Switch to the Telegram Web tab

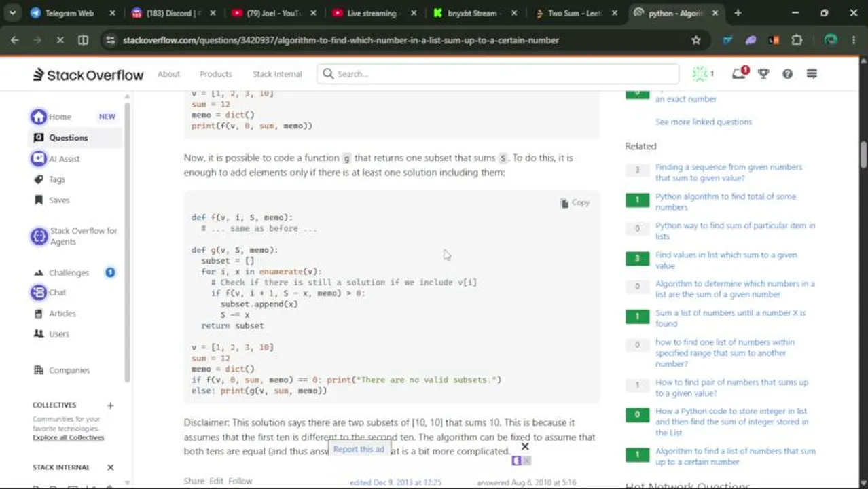69,13
